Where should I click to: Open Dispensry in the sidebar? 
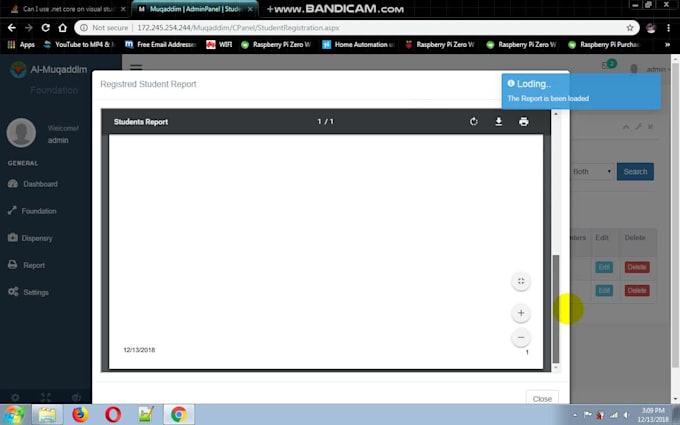30,238
